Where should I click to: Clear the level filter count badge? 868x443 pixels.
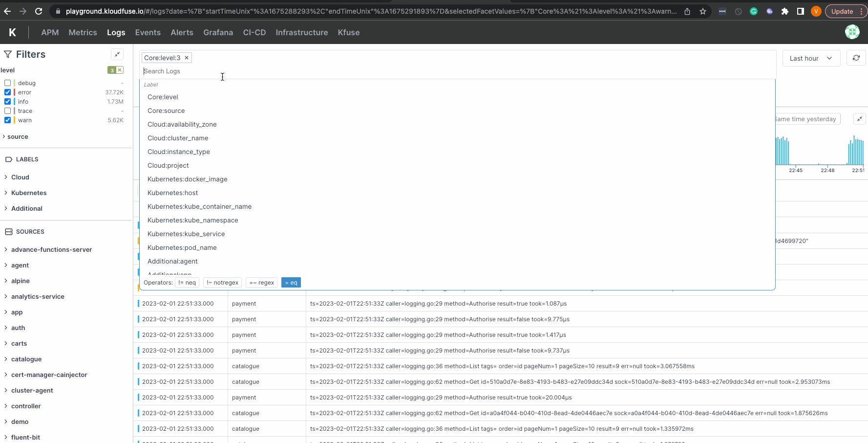pos(120,70)
